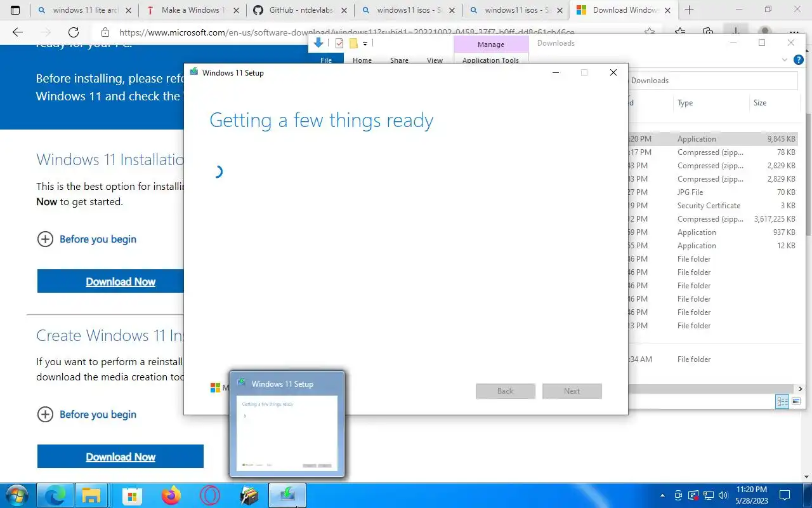Open a new Edge tab
Viewport: 812px width, 508px height.
(690, 10)
